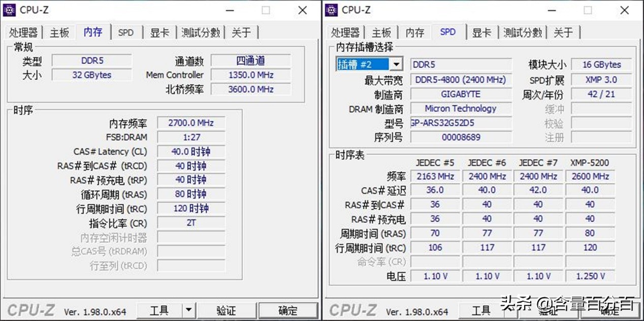Select the JEDEC #7 timing column header
The height and width of the screenshot is (321, 644).
pyautogui.click(x=538, y=163)
